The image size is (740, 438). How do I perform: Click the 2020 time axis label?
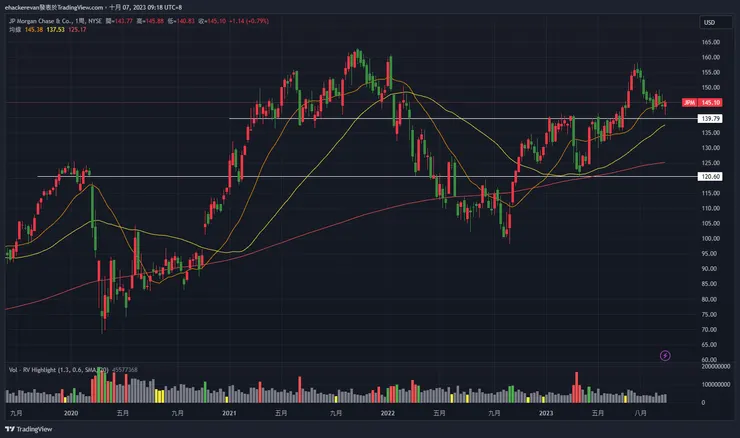[x=71, y=413]
